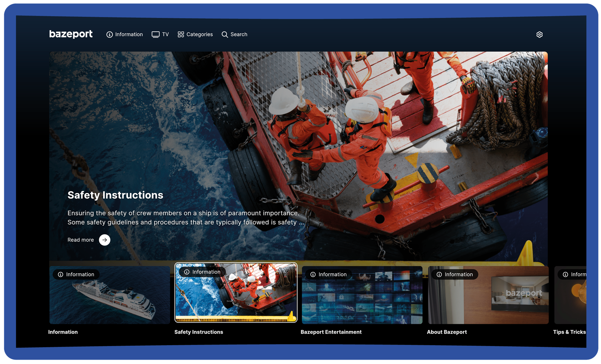Click the TV monitor icon

pos(155,35)
